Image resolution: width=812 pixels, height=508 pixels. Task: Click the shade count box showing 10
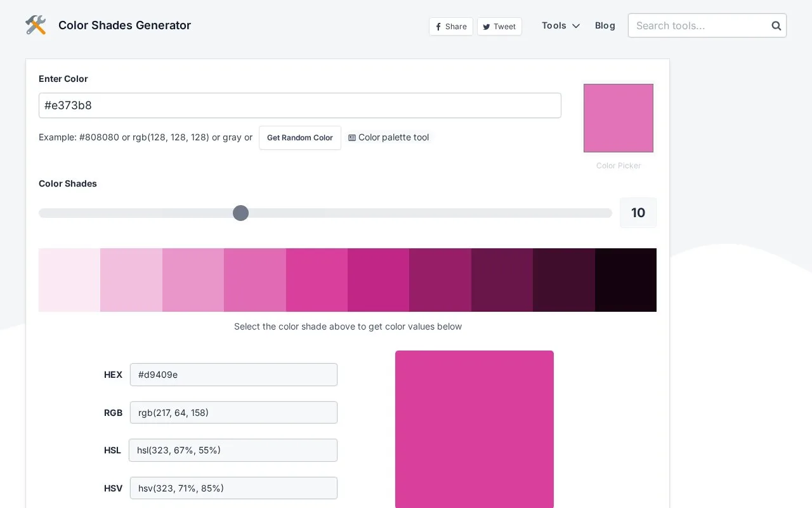(638, 213)
